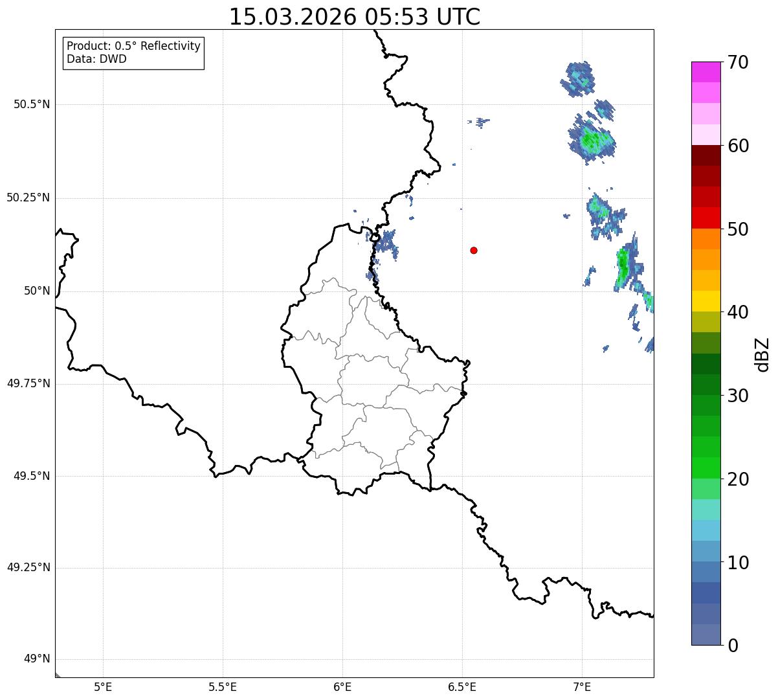Click the 5°E longitude label
Screen dimensions: 778x700
[x=103, y=686]
